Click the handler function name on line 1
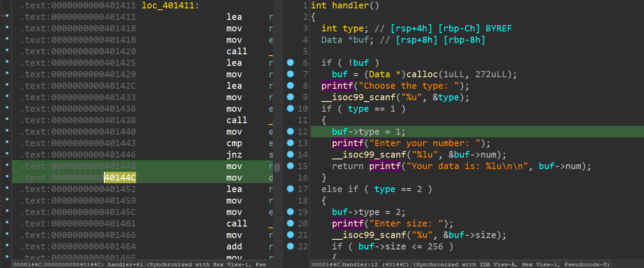Viewport: 644px width, 268px height. tap(350, 6)
